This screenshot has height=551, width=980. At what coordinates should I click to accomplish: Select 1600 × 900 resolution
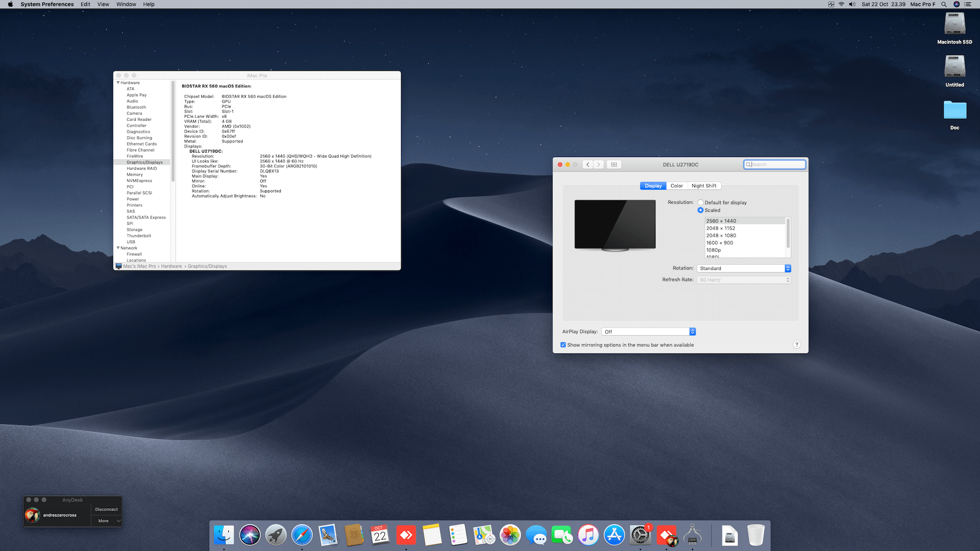coord(745,243)
